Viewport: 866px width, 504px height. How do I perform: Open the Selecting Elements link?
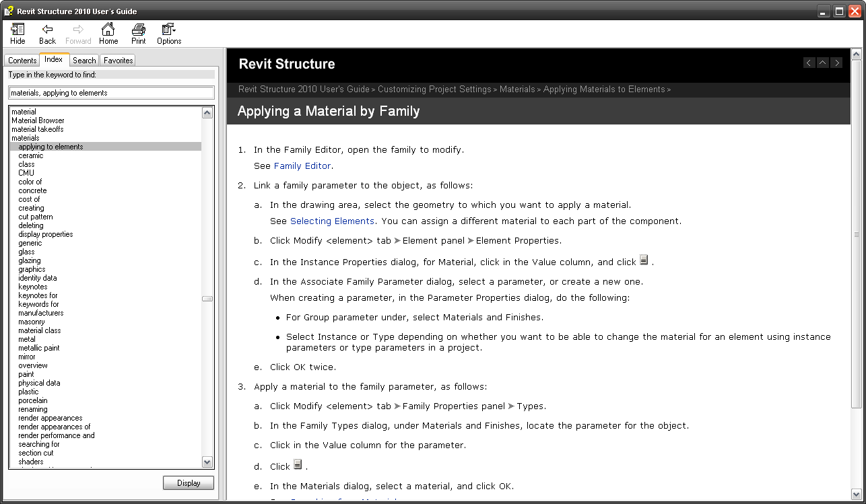332,221
